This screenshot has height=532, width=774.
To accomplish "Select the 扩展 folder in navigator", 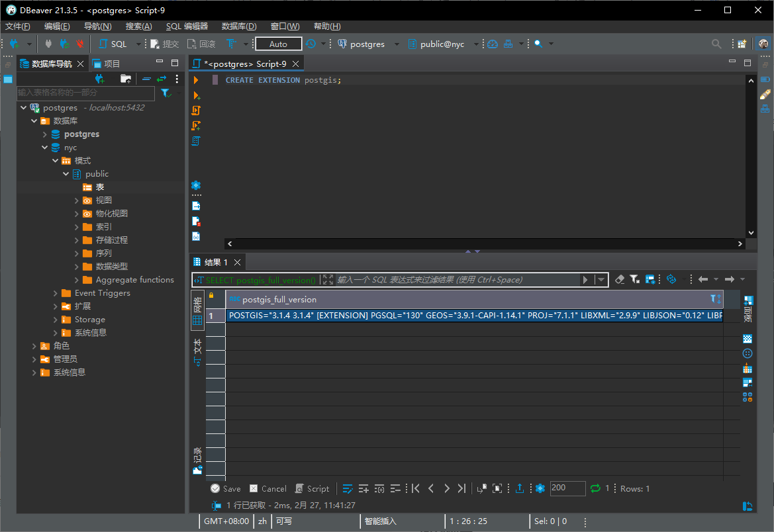I will pos(83,306).
